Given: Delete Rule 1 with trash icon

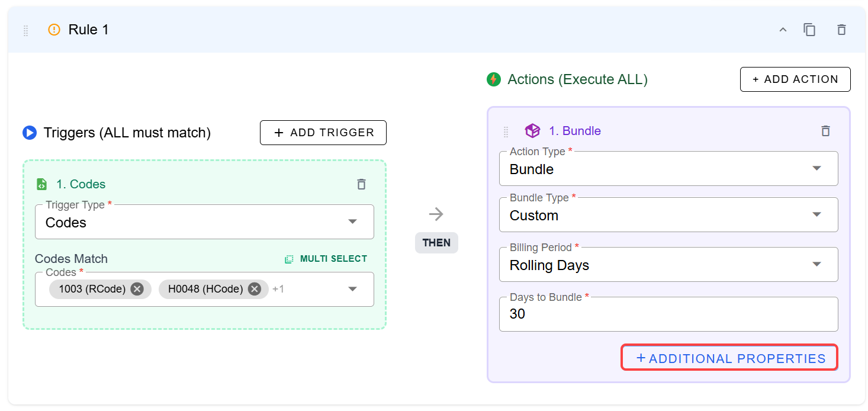Looking at the screenshot, I should [841, 30].
